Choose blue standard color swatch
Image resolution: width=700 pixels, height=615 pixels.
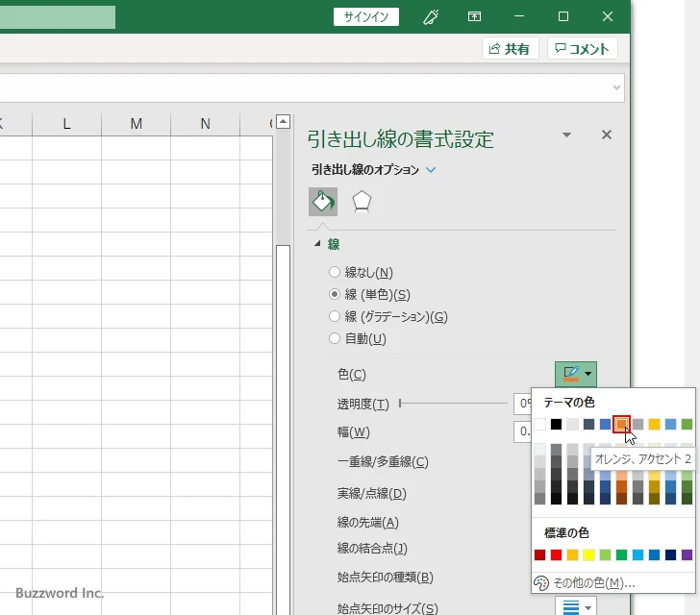click(x=654, y=554)
